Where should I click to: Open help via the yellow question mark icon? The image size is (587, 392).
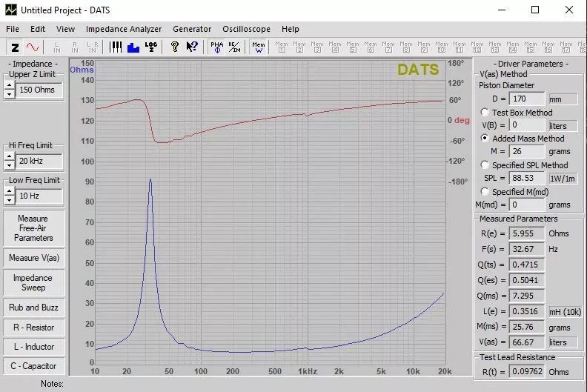[174, 47]
